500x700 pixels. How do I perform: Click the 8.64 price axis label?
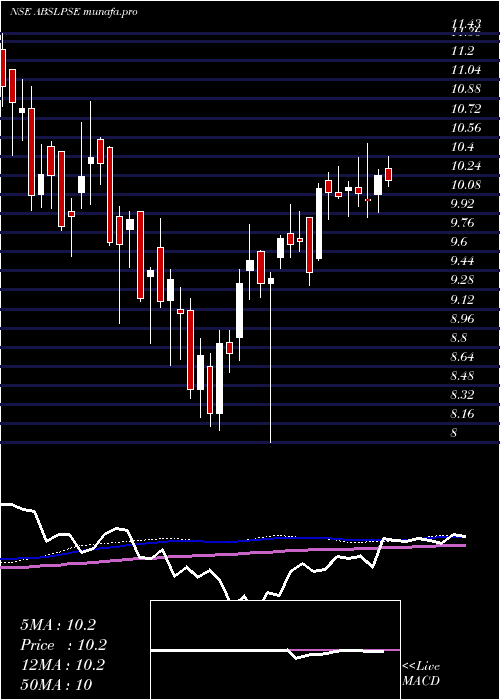463,357
